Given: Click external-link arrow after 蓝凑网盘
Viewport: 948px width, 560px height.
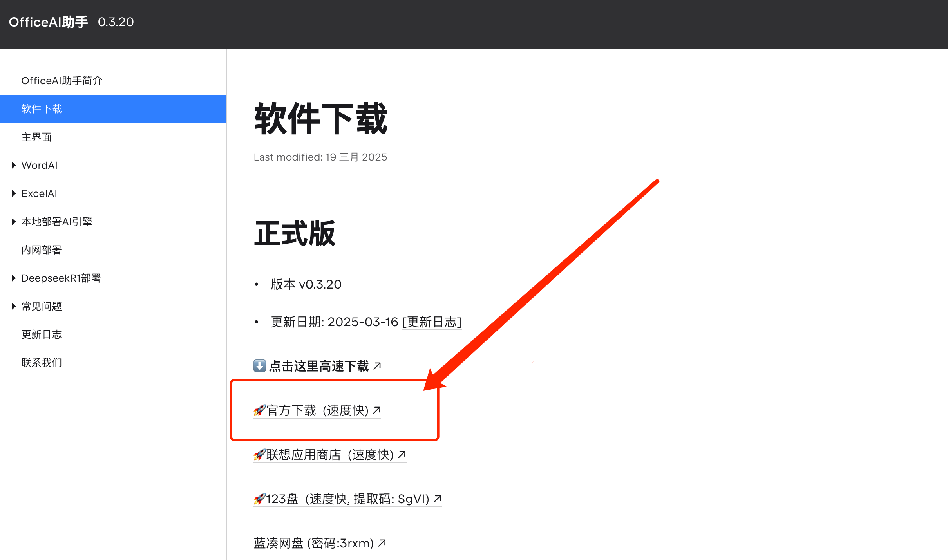Looking at the screenshot, I should 382,543.
